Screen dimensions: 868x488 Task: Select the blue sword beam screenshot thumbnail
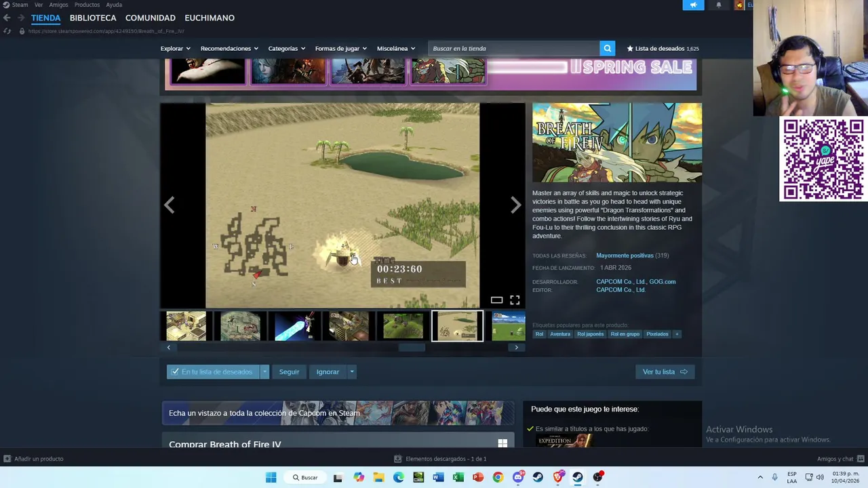tap(294, 326)
